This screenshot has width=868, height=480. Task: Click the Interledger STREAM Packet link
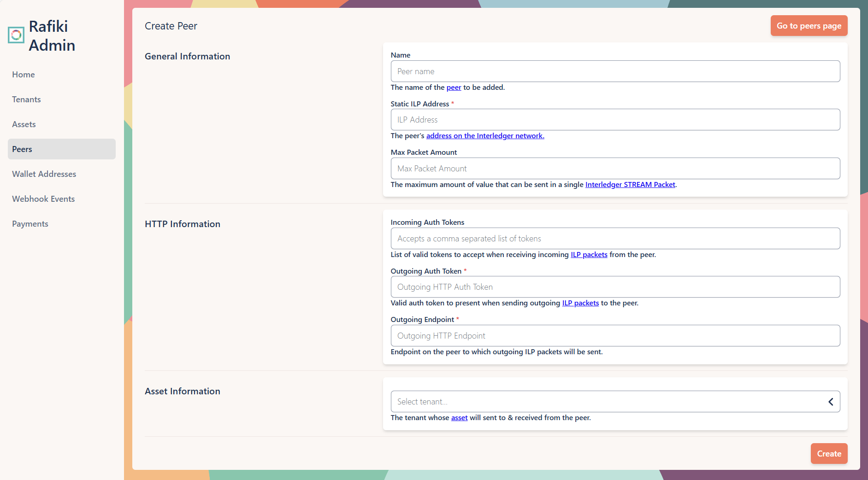click(630, 184)
